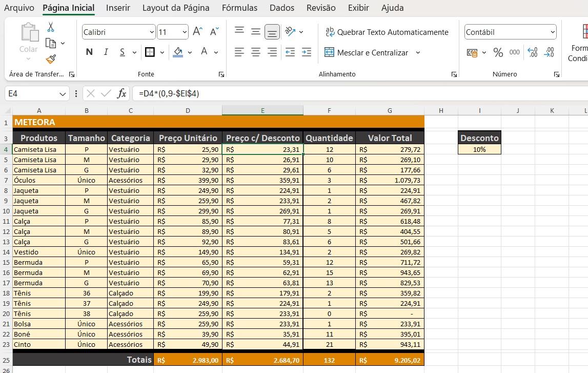Click the Increase Font Size icon
The height and width of the screenshot is (373, 588).
pyautogui.click(x=197, y=32)
